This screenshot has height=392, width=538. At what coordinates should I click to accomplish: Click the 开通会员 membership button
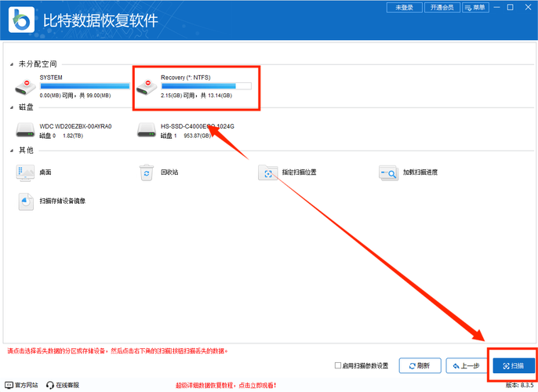442,8
